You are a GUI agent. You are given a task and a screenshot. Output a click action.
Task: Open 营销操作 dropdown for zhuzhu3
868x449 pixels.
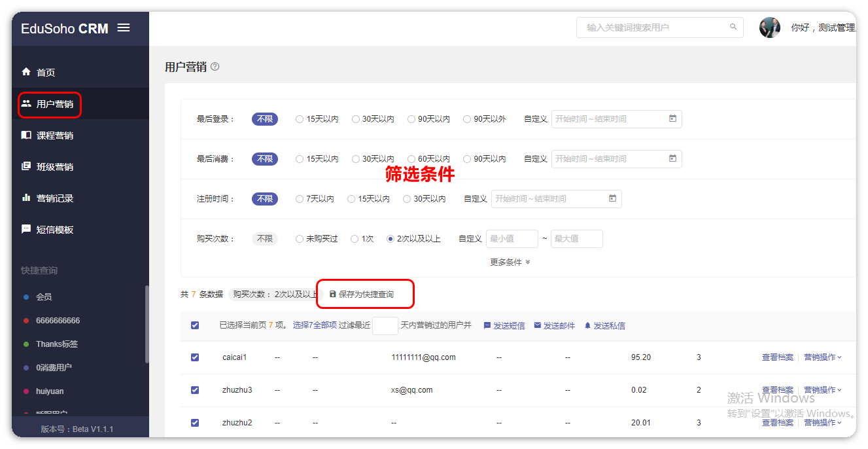(822, 390)
